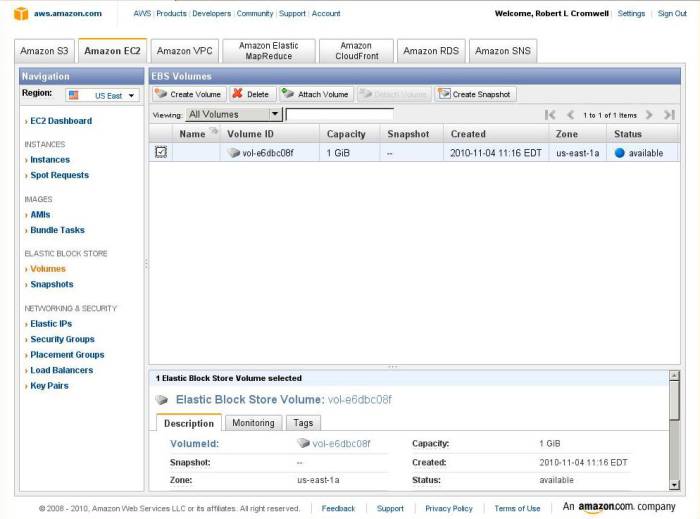
Task: Click the us-east-1a zone cell
Action: pos(577,153)
